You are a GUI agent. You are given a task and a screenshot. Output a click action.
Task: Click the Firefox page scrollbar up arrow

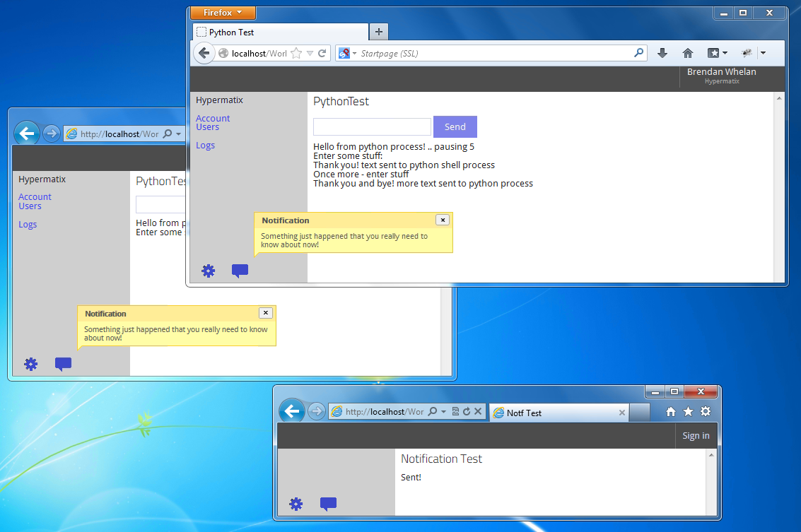pyautogui.click(x=778, y=98)
